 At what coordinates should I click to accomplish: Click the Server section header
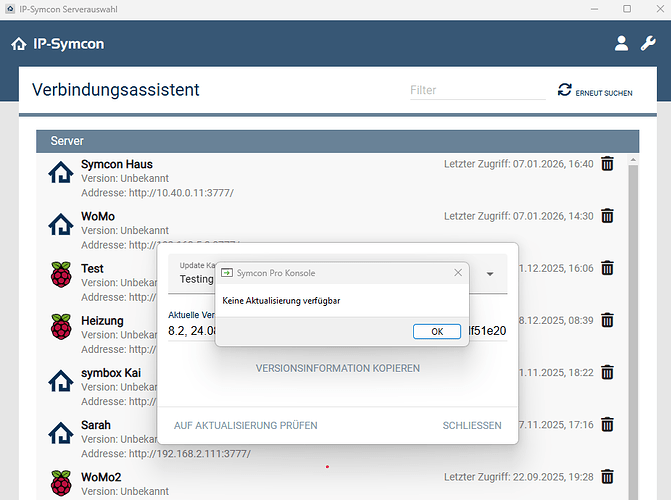point(337,141)
